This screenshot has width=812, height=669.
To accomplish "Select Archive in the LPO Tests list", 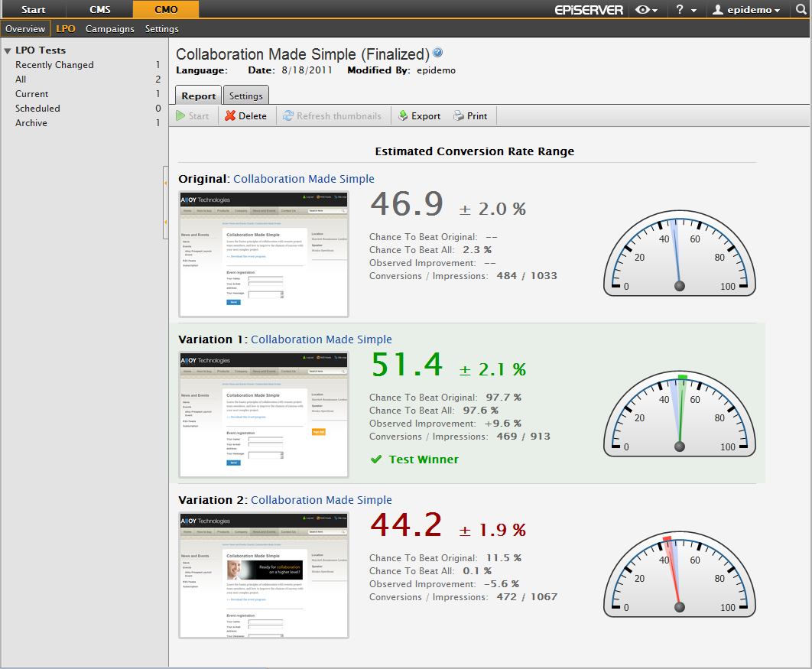I will click(x=31, y=123).
